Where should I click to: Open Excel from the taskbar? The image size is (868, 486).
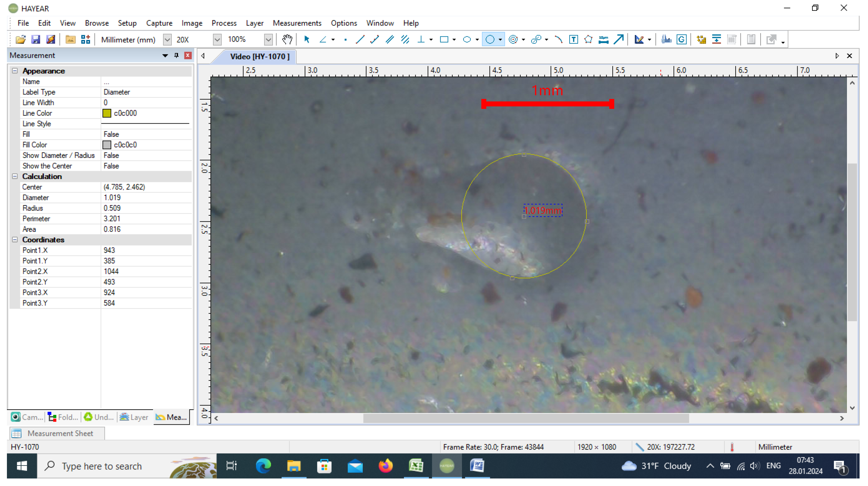[x=416, y=466]
